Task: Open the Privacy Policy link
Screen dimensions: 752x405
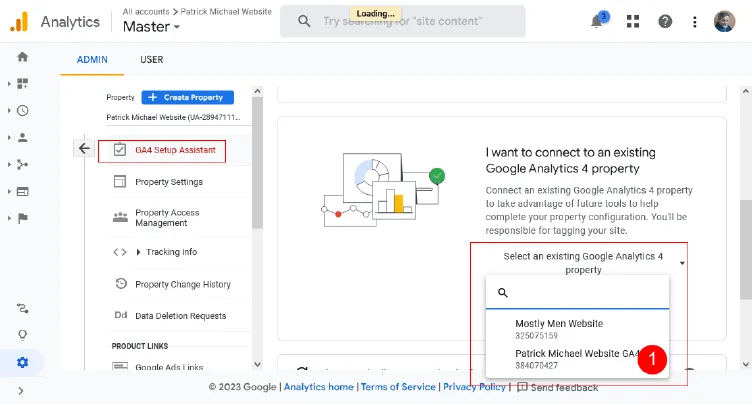Action: click(x=474, y=387)
